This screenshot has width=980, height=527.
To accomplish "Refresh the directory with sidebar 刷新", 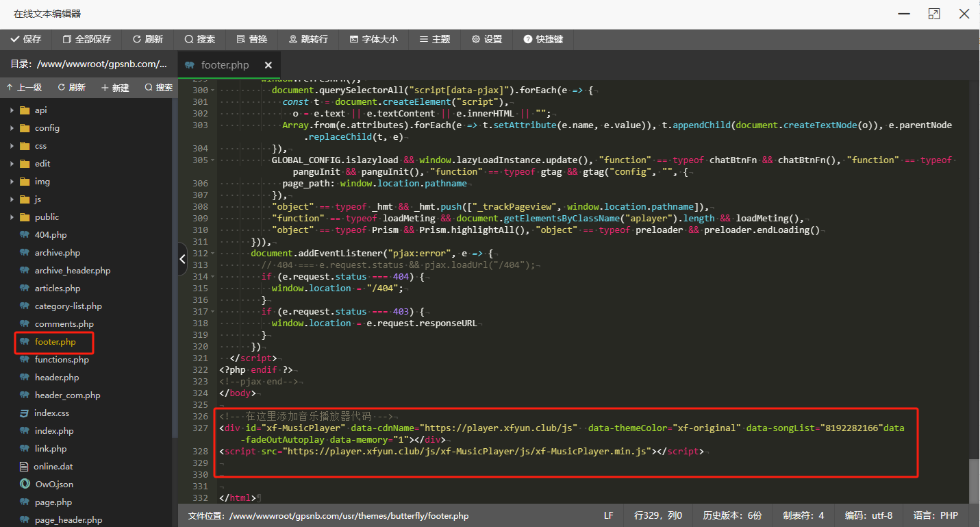I will (72, 88).
